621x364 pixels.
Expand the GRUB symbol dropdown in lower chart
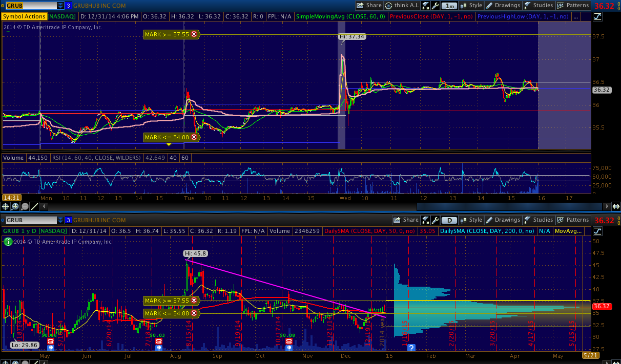click(60, 220)
